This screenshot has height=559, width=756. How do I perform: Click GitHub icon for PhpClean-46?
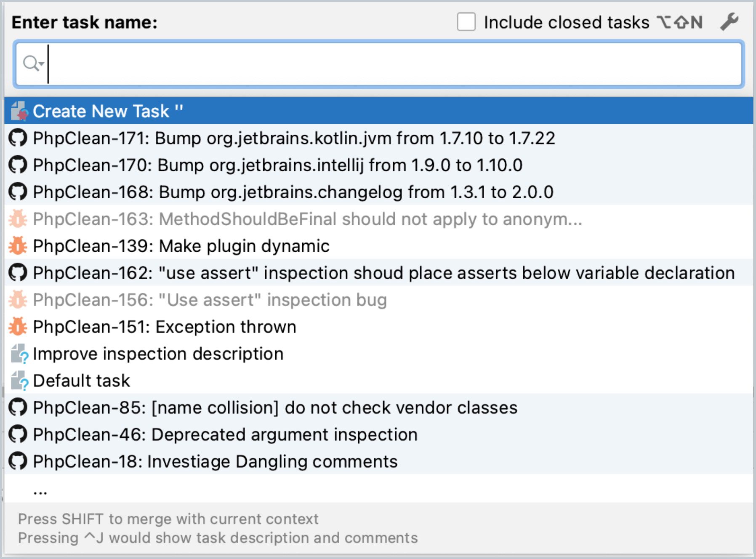click(18, 434)
